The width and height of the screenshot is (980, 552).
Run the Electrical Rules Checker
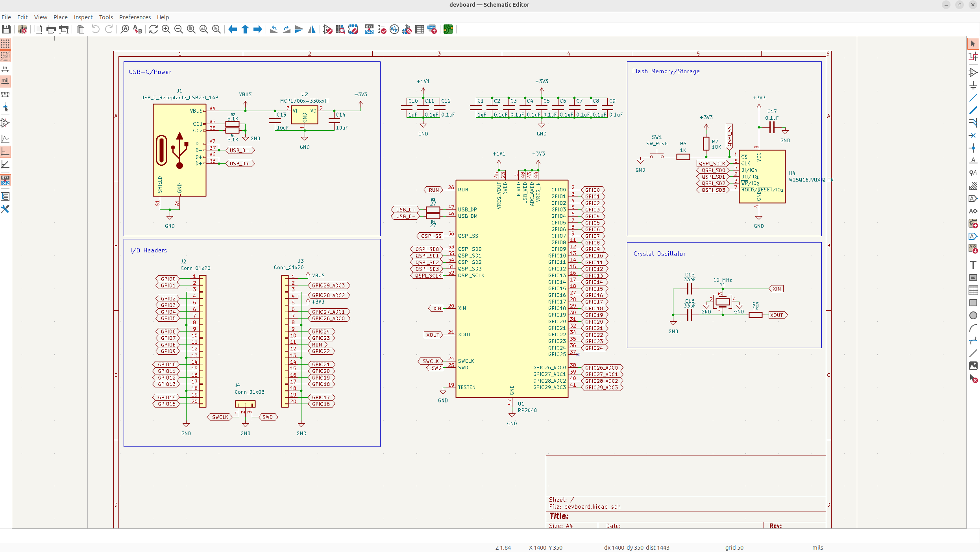click(x=382, y=29)
